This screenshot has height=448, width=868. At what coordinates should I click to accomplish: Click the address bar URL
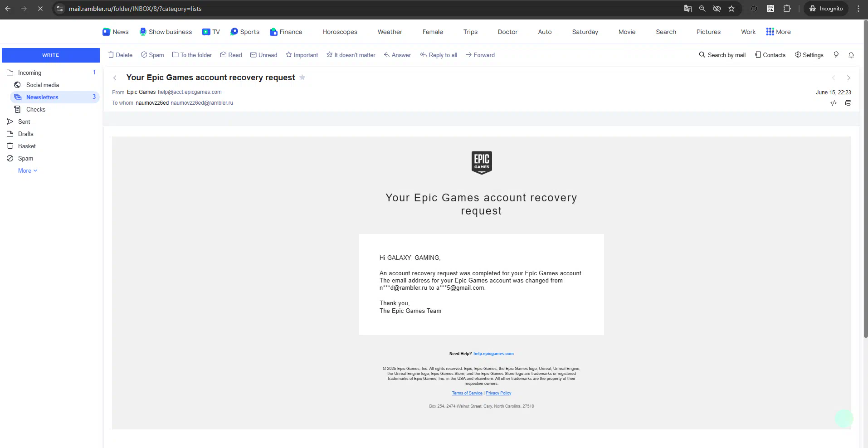click(x=135, y=9)
